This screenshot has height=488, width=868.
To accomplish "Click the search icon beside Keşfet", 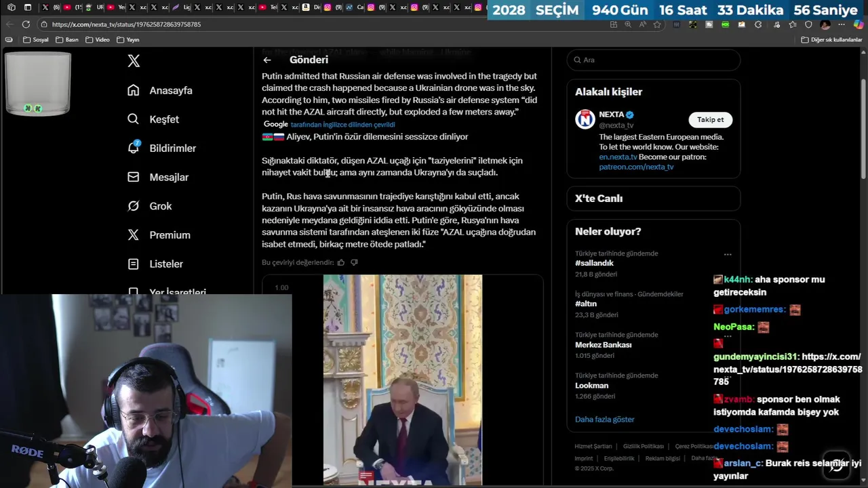I will [134, 119].
